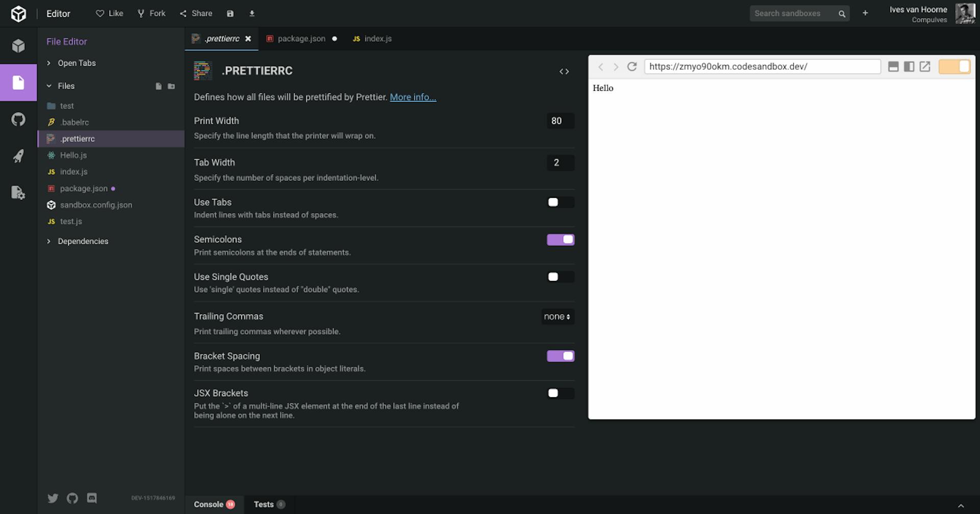Screen dimensions: 980x514
Task: Open the CodeSandbox home icon in sidebar
Action: 18,45
